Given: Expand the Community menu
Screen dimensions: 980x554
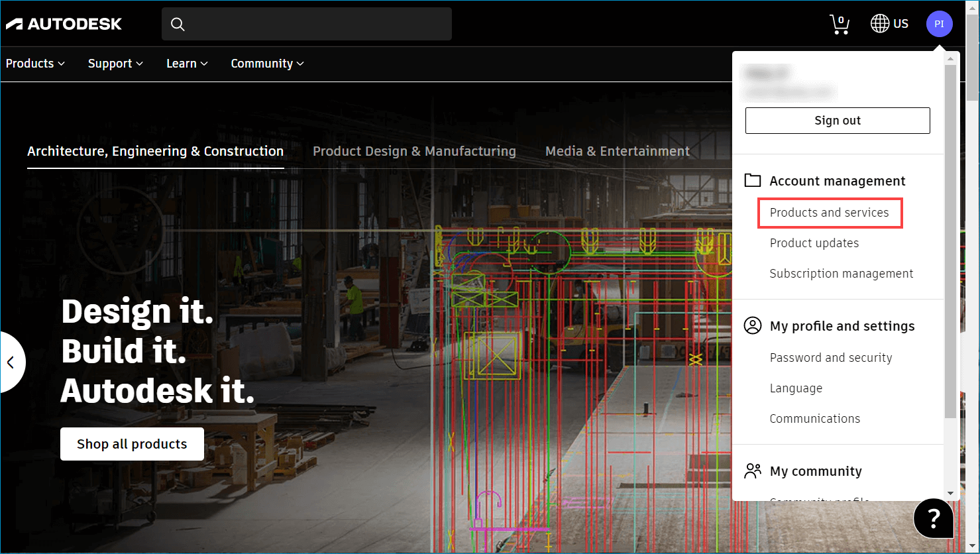Looking at the screenshot, I should pos(267,64).
